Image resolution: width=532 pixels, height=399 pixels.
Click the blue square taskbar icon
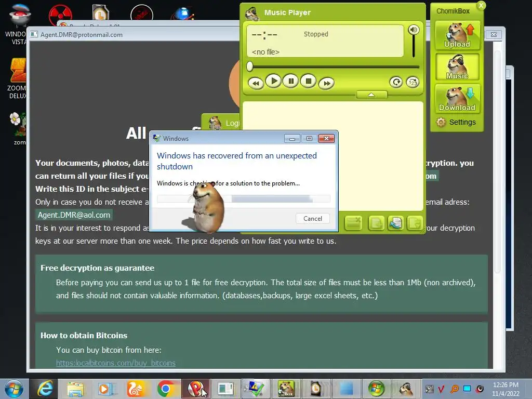coord(346,389)
